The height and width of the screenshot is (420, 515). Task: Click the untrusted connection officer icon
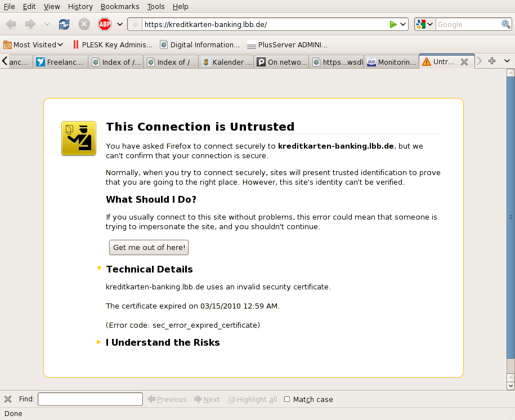(x=79, y=138)
